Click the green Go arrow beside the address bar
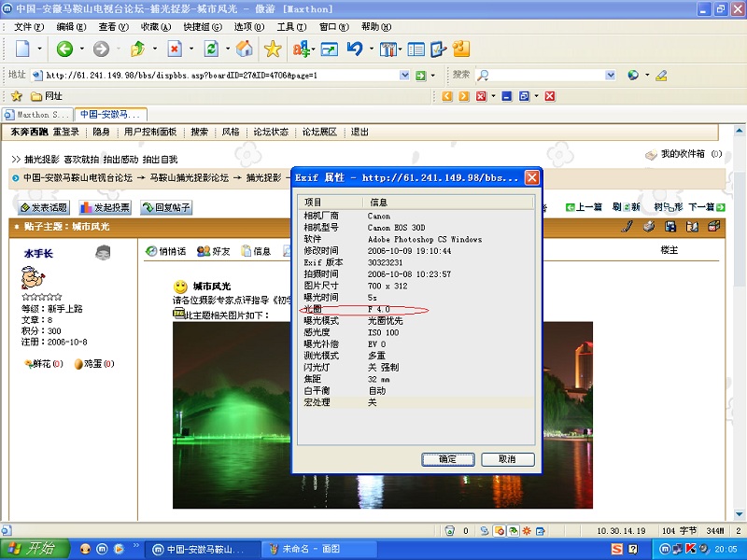The height and width of the screenshot is (560, 747). point(421,75)
